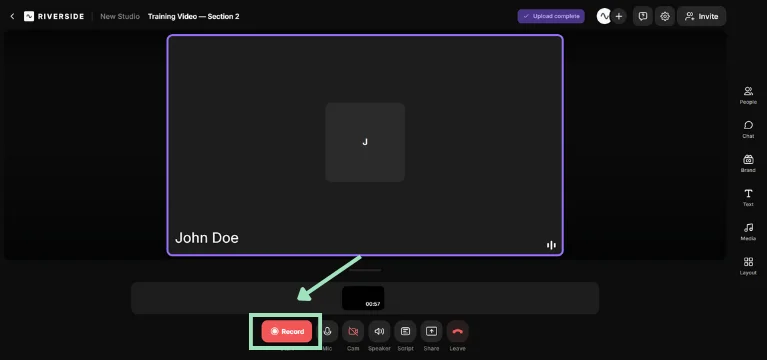Select John Doe's video tile

365,145
